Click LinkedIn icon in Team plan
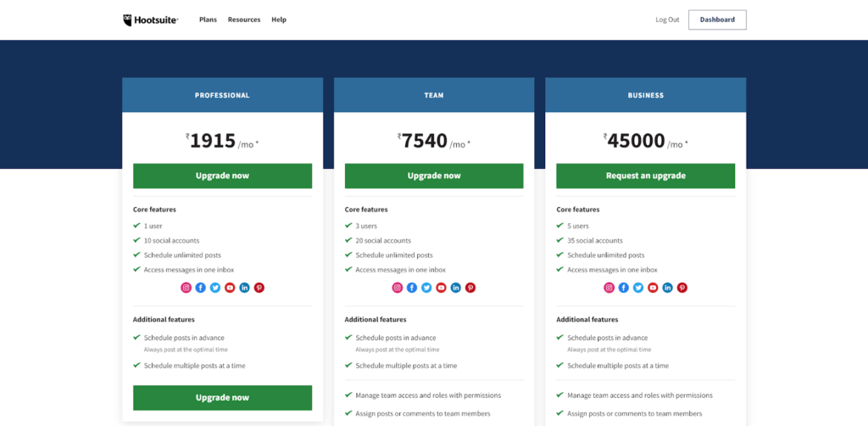868x426 pixels. 455,288
